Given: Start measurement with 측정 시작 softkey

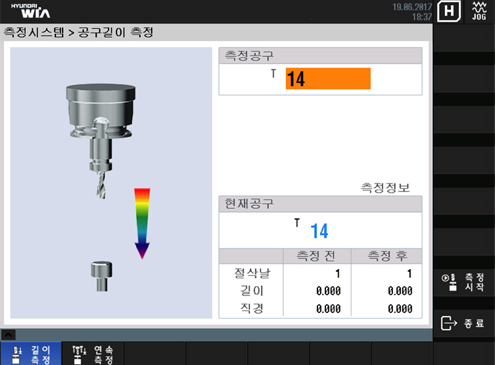Looking at the screenshot, I should 464,282.
